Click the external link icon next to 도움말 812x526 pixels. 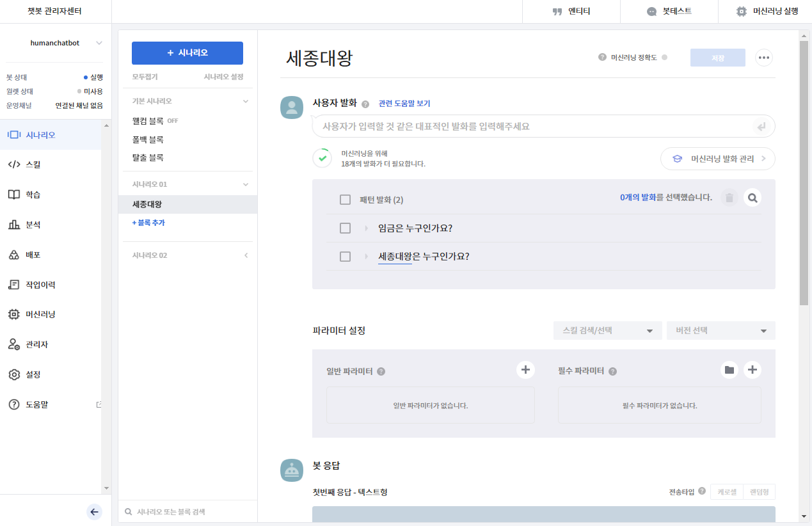99,404
